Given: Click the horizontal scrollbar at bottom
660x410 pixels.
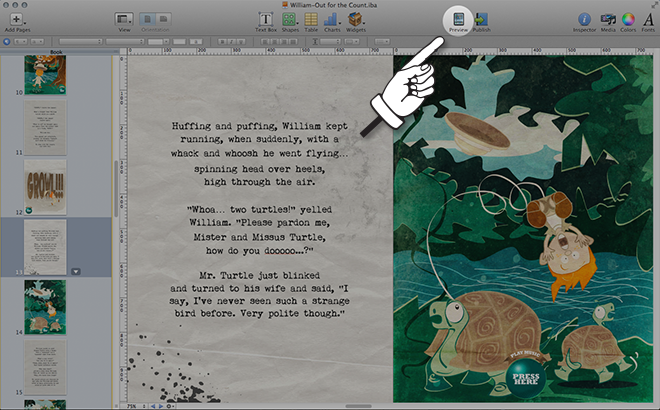Looking at the screenshot, I should pos(358,406).
